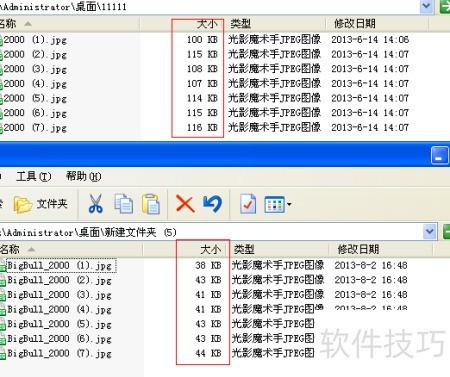This screenshot has width=450, height=377.
Task: Click the 114 KB size cell
Action: coord(202,98)
